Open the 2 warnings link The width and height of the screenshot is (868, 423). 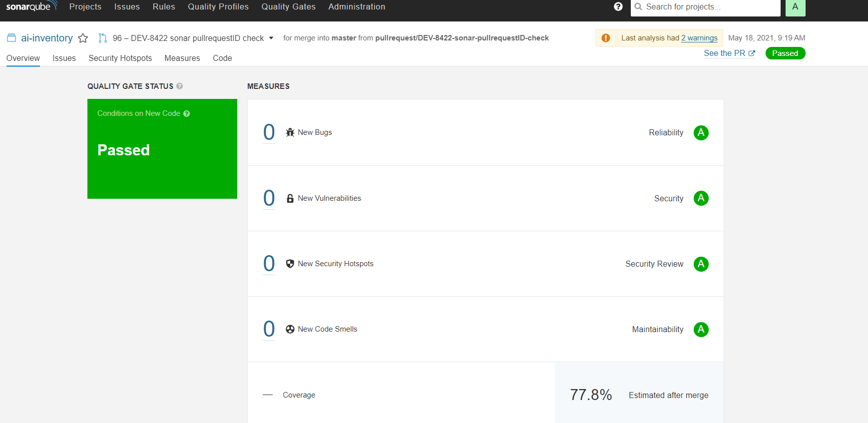(x=699, y=38)
